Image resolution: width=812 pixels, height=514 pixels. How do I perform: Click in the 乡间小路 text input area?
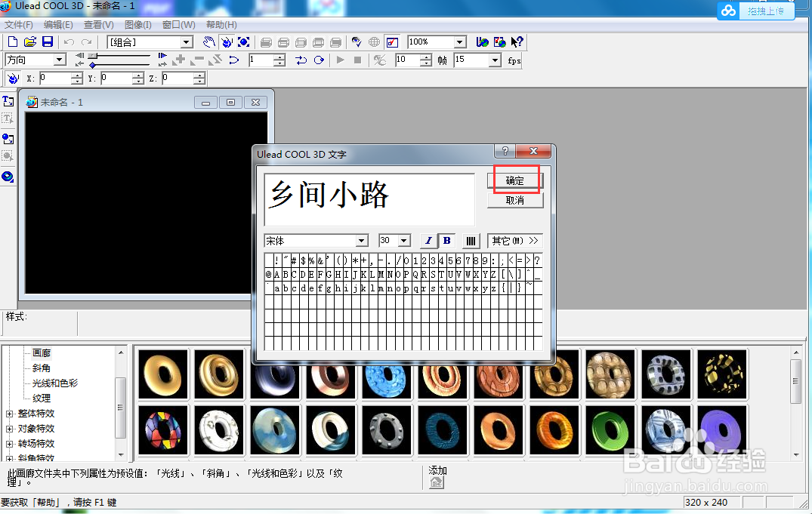tap(369, 199)
